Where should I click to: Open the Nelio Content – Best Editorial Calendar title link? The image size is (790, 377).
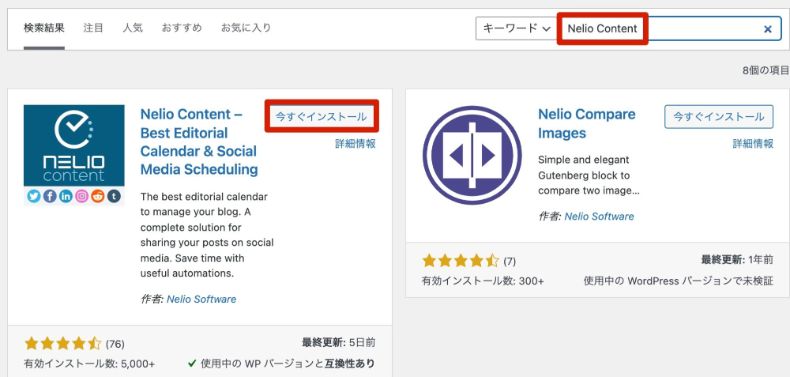click(199, 142)
